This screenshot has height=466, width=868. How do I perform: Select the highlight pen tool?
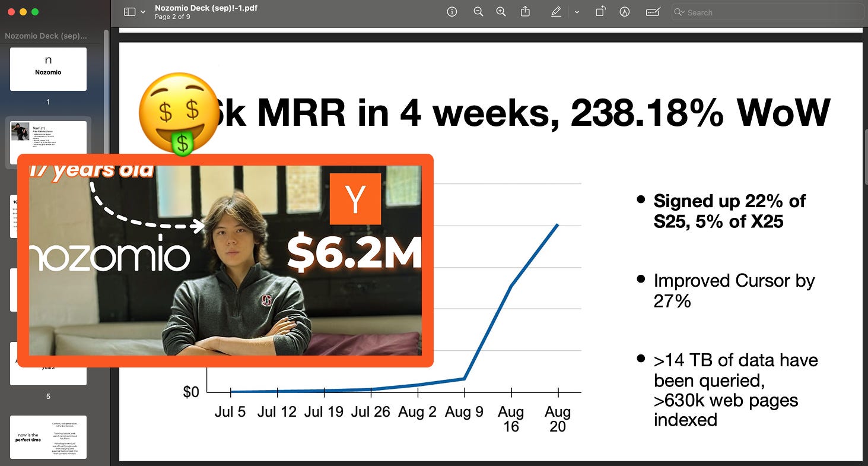click(556, 12)
